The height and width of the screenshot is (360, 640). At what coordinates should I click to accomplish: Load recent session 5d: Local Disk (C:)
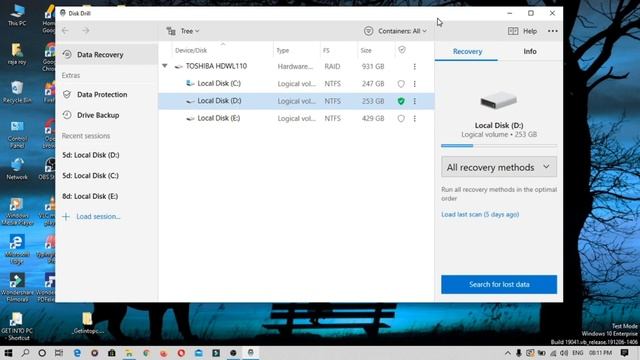pyautogui.click(x=90, y=176)
